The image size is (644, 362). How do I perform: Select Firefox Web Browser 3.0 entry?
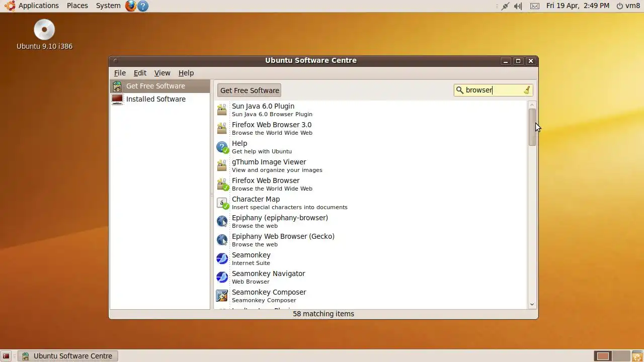(x=370, y=129)
